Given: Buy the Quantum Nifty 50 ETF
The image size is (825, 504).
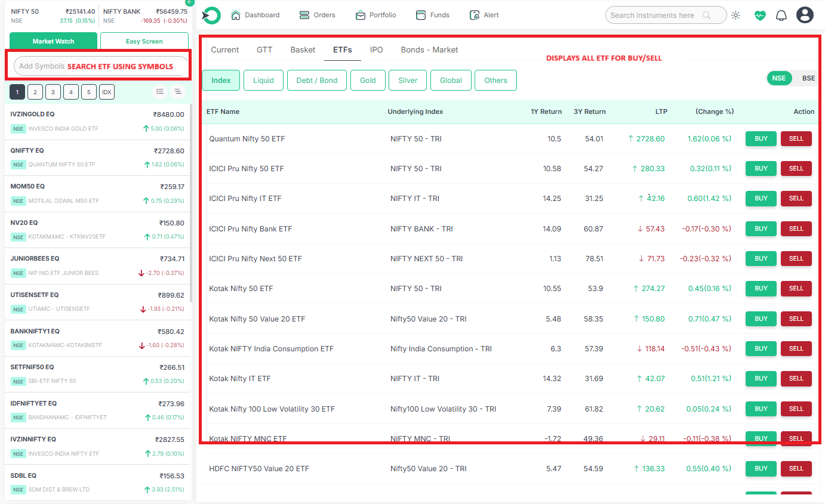Looking at the screenshot, I should pos(761,138).
